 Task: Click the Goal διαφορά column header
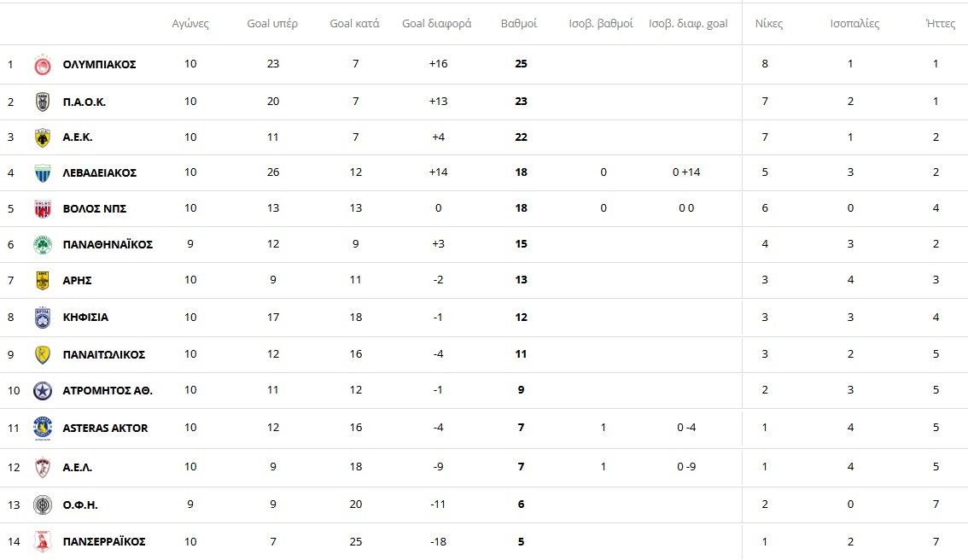tap(436, 24)
